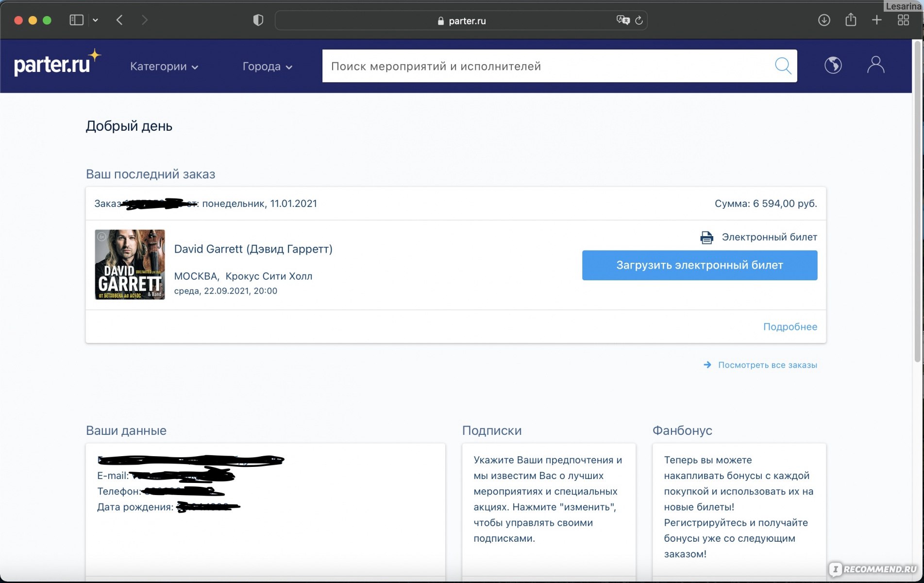Click the Safari forward arrow

point(144,20)
